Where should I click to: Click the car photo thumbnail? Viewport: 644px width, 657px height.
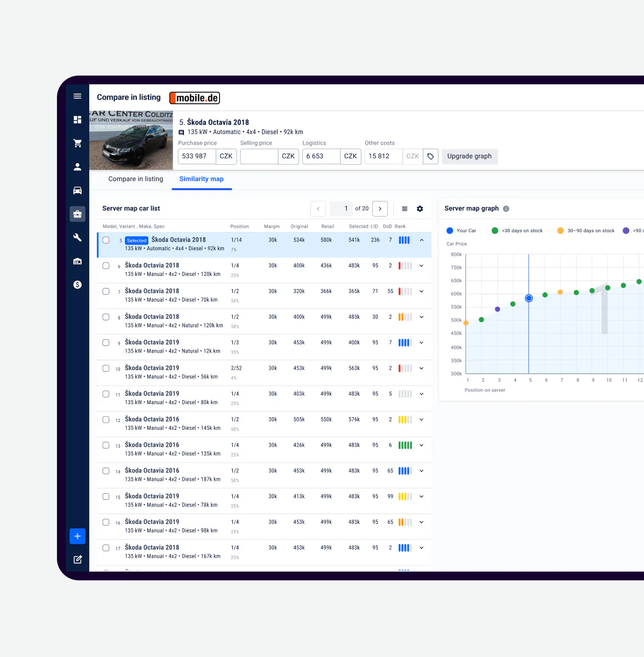pyautogui.click(x=131, y=141)
